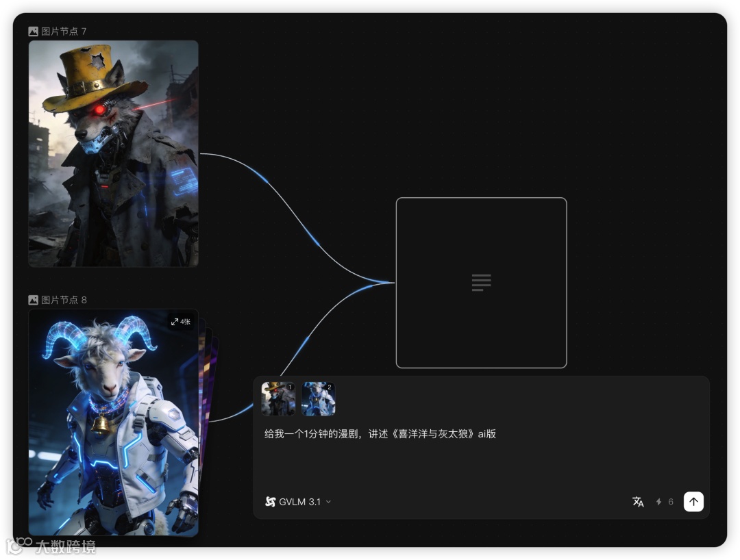Send the prompt with the arrow button

693,502
